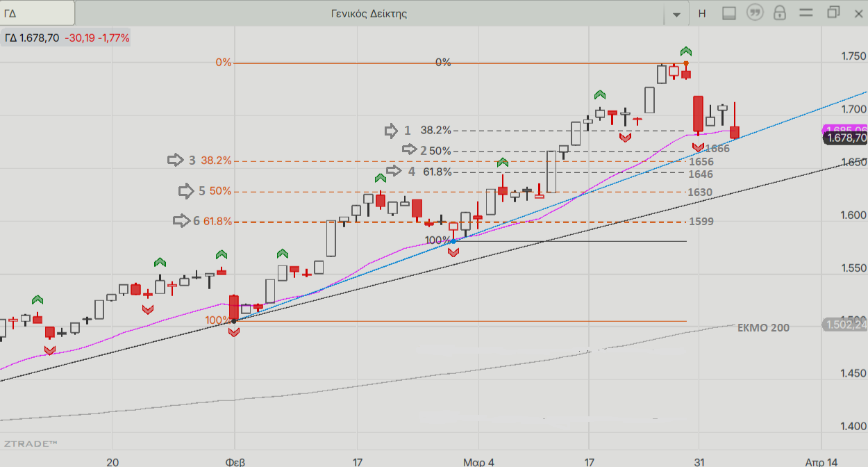
Task: Click the 1666 Fibonacci level label
Action: pos(717,149)
